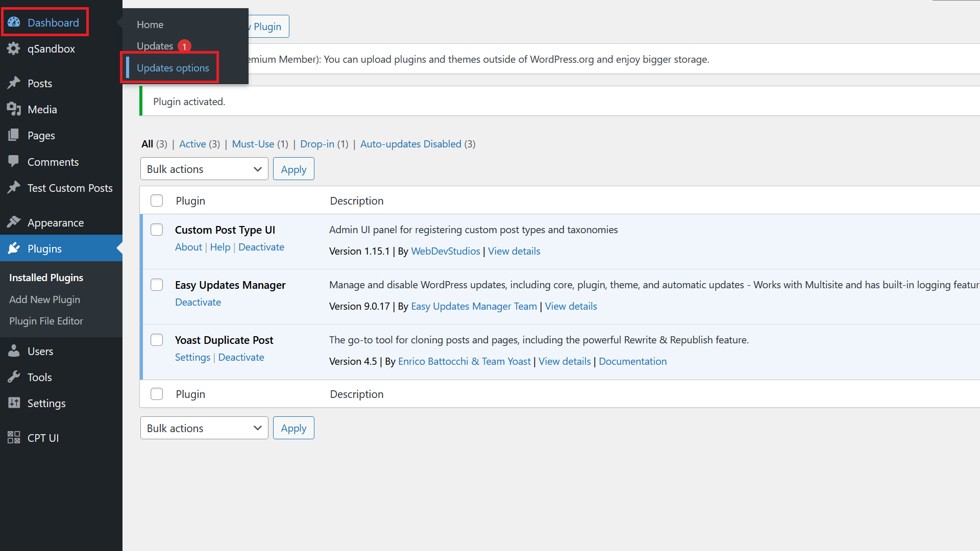Viewport: 980px width, 551px height.
Task: Open Enrico Battocchi & Team Yoast link
Action: click(464, 361)
